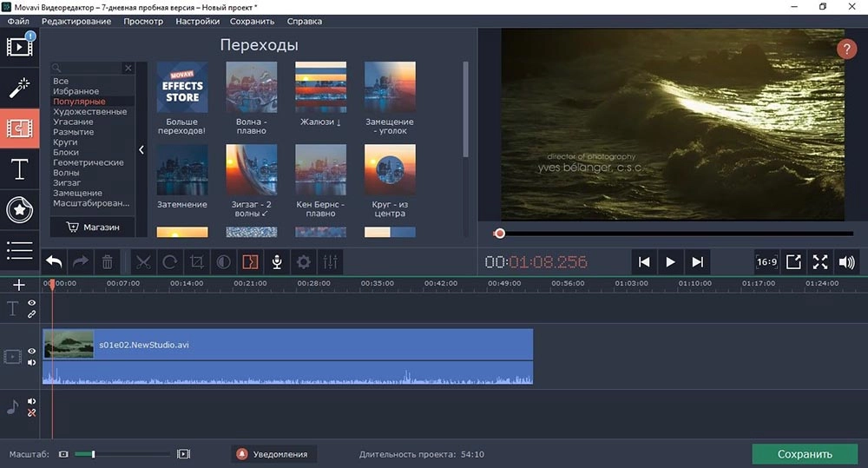The width and height of the screenshot is (868, 468).
Task: Open the Titles tab in left sidebar
Action: pyautogui.click(x=19, y=169)
